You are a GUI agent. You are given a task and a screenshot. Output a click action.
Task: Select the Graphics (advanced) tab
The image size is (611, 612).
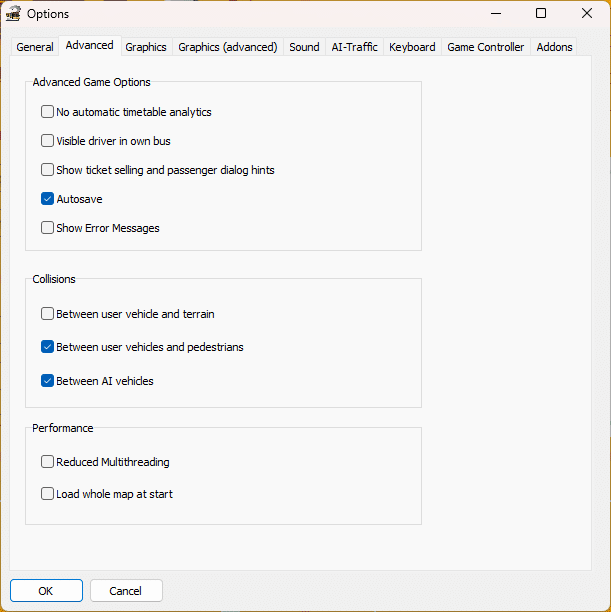pos(227,47)
